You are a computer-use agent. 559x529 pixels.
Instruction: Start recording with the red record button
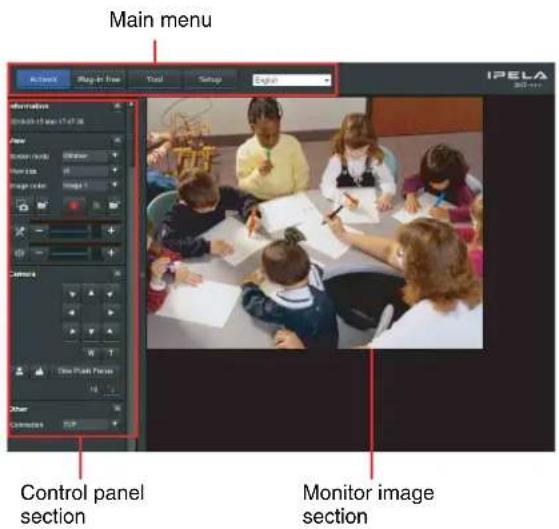coord(74,206)
